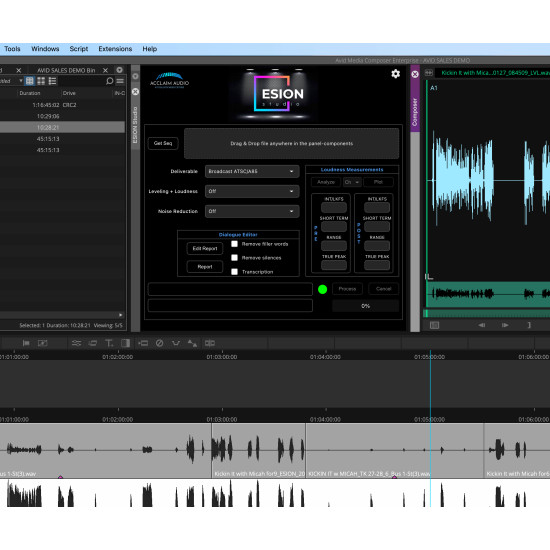Switch bin to frame thumbnail view icon
This screenshot has height=550, width=550.
click(41, 81)
